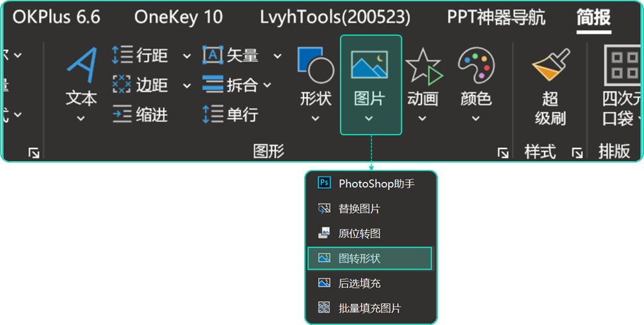Viewport: 644px width, 325px height.
Task: Expand the 拆合 split-merge dropdown arrow
Action: point(267,86)
